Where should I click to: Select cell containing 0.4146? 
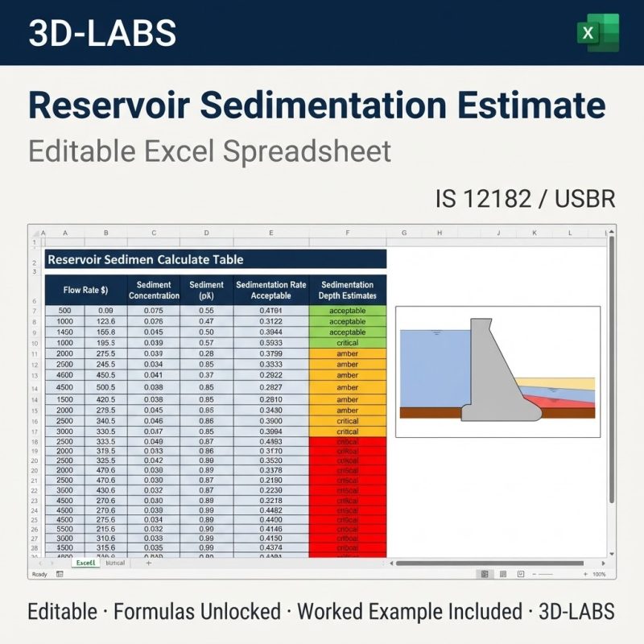pos(271,530)
